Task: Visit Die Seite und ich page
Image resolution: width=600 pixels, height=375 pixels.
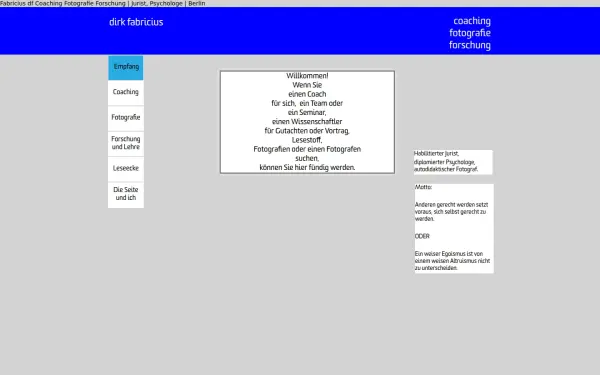Action: (126, 194)
